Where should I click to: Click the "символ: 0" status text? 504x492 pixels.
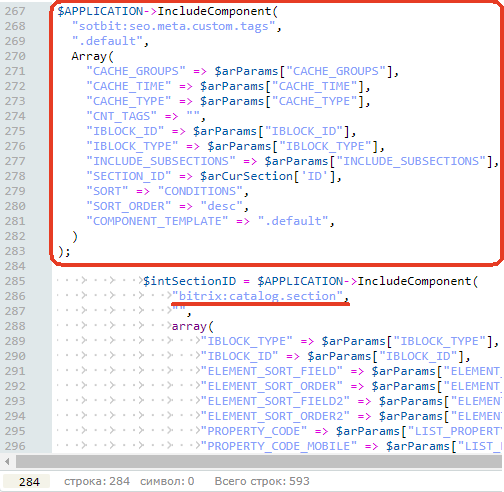coord(167,481)
